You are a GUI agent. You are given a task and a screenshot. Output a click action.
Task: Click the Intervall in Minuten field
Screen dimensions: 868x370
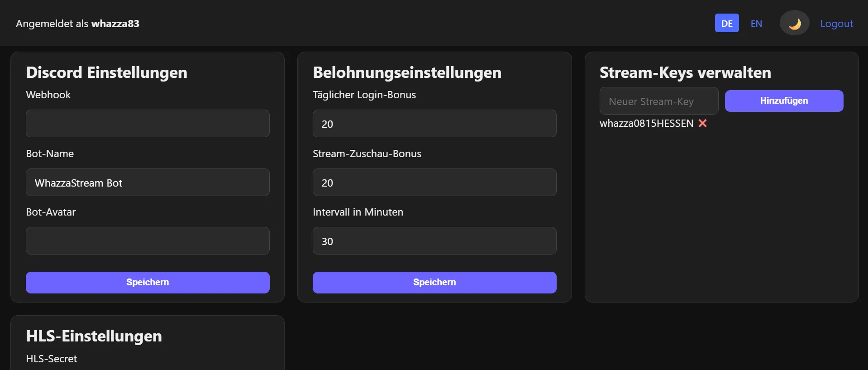[434, 241]
